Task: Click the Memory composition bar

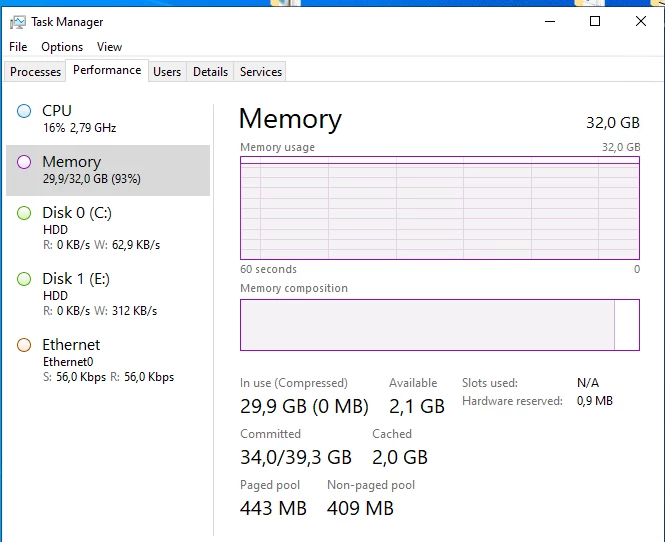Action: coord(440,325)
